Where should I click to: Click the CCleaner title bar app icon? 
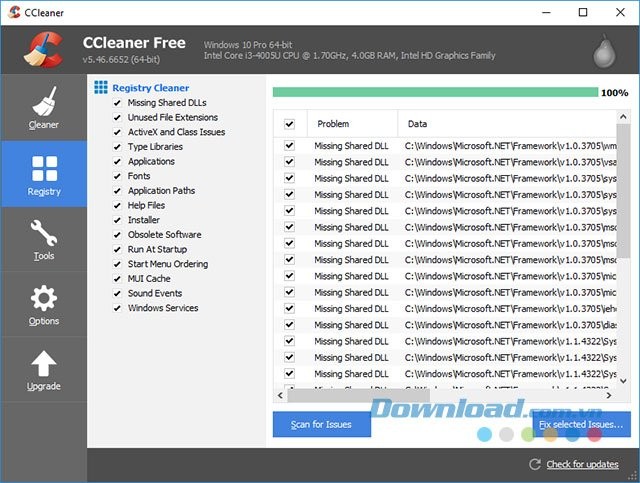[x=14, y=12]
